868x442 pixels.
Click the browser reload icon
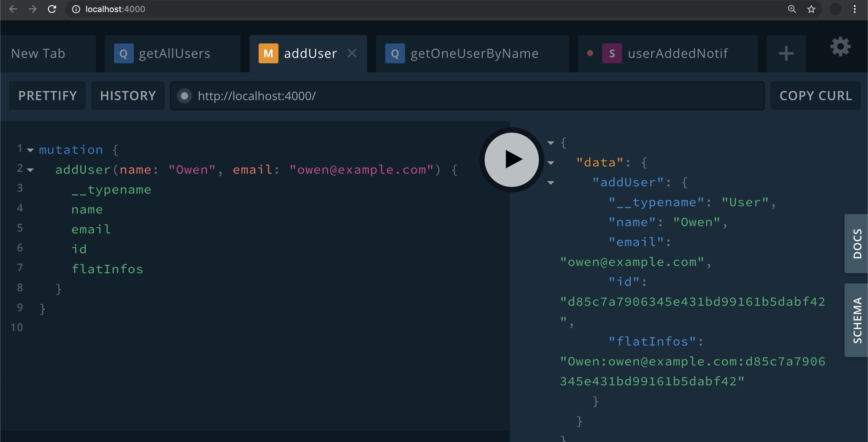point(52,9)
